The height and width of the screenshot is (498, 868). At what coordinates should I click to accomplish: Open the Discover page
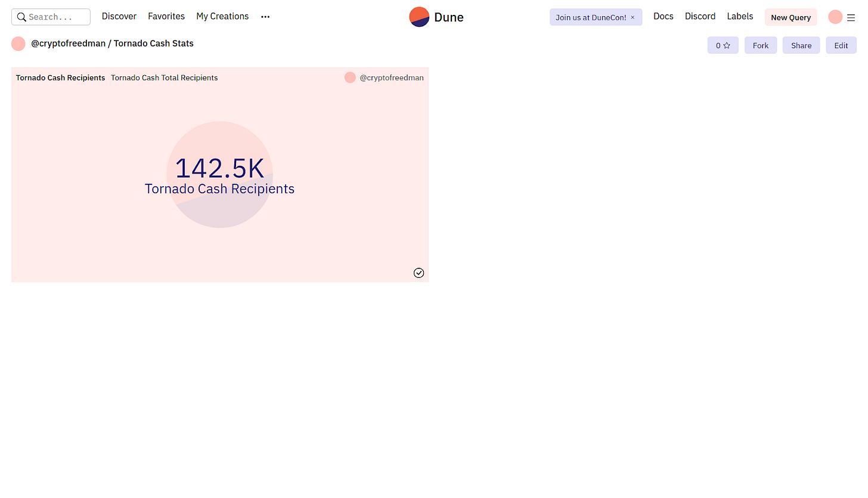(x=119, y=17)
